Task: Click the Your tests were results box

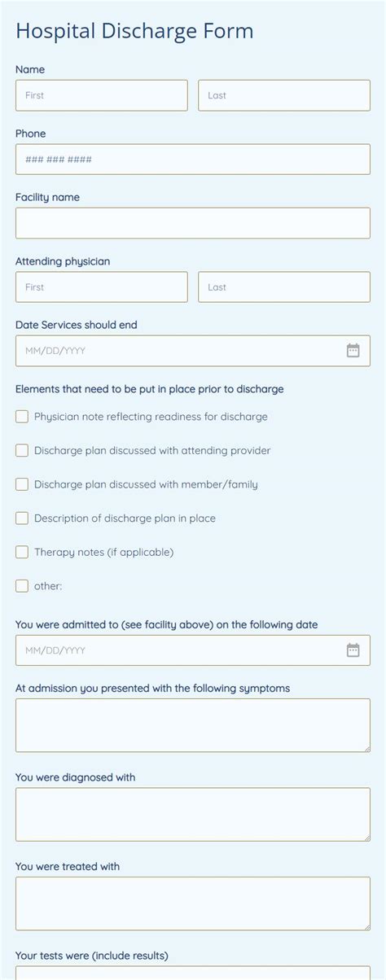Action: 193,973
